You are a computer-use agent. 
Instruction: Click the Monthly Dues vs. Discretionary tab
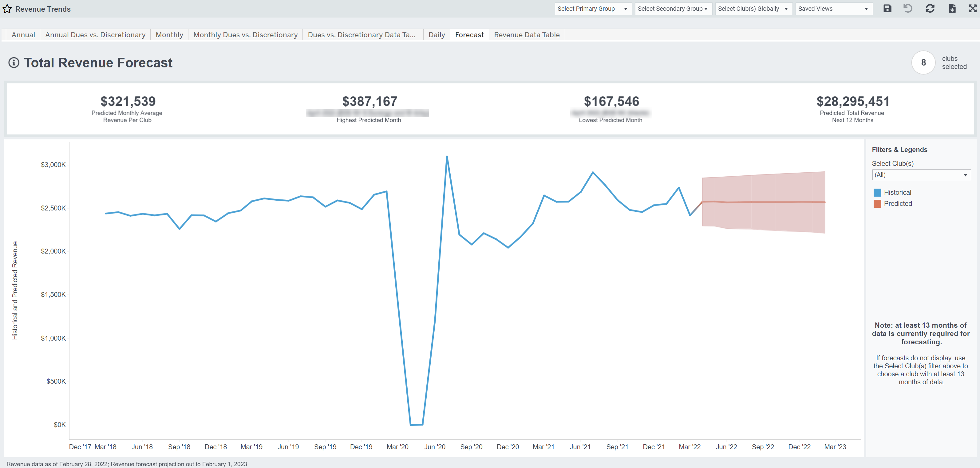coord(246,34)
